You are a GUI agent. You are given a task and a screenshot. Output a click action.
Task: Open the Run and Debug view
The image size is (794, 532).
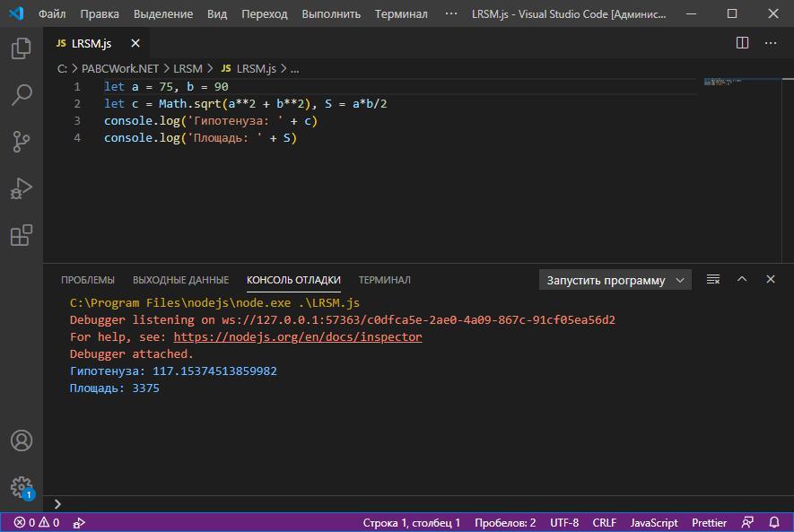click(21, 188)
